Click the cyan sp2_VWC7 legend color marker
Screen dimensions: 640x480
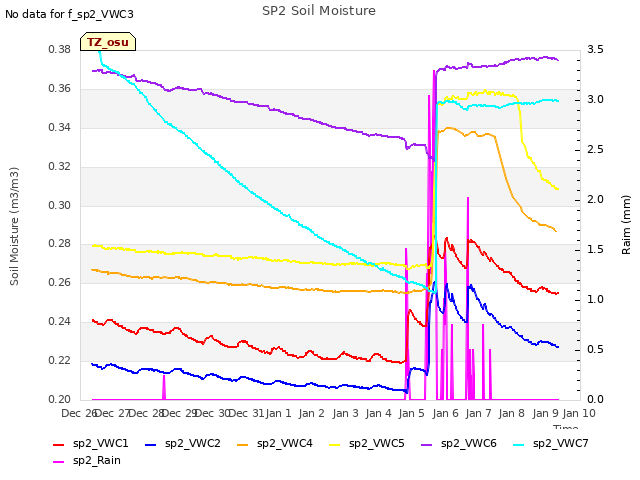(519, 445)
